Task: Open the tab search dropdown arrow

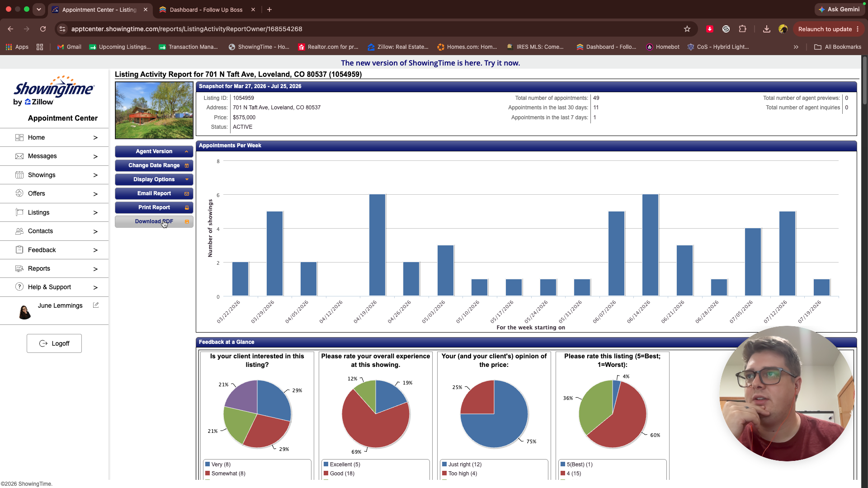Action: [x=39, y=9]
